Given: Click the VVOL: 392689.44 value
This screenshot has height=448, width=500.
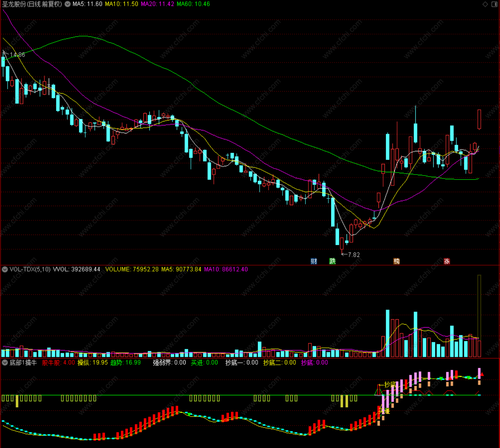Looking at the screenshot, I should (x=77, y=269).
